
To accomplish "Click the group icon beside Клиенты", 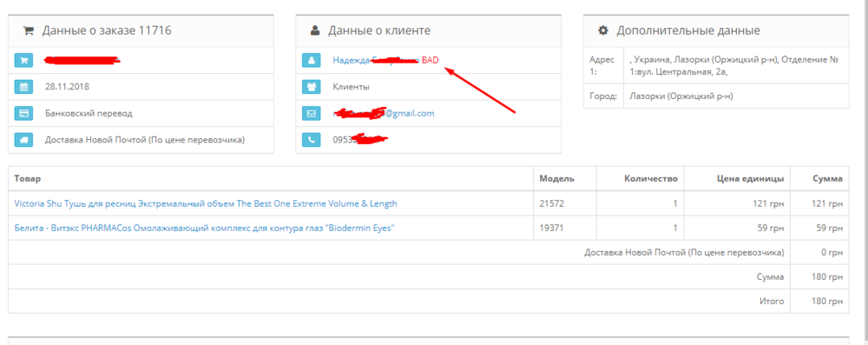I will 312,87.
